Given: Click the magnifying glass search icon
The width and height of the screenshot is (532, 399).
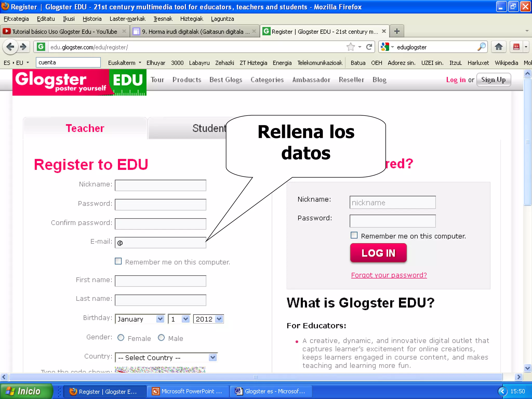Looking at the screenshot, I should tap(481, 47).
